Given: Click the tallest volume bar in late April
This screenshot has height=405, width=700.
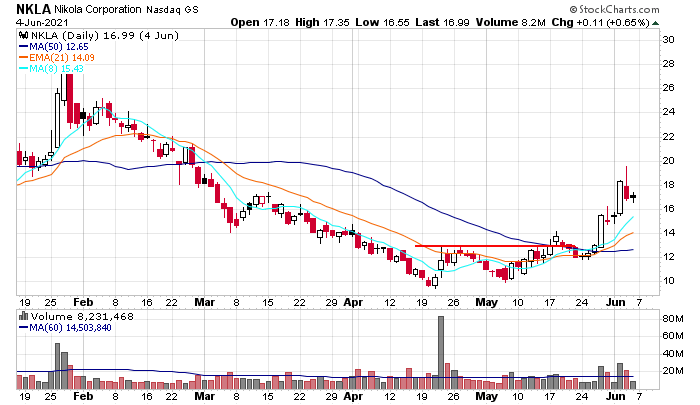Looking at the screenshot, I should [441, 353].
